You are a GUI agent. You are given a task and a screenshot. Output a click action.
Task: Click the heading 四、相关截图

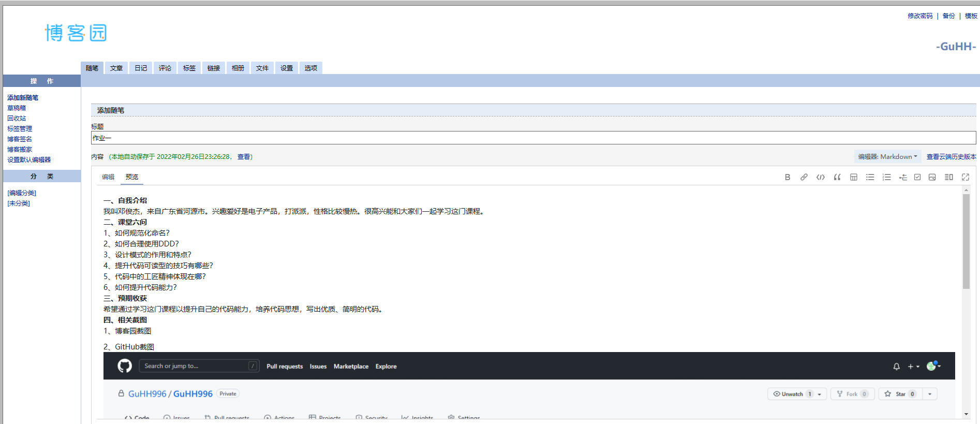pyautogui.click(x=125, y=320)
